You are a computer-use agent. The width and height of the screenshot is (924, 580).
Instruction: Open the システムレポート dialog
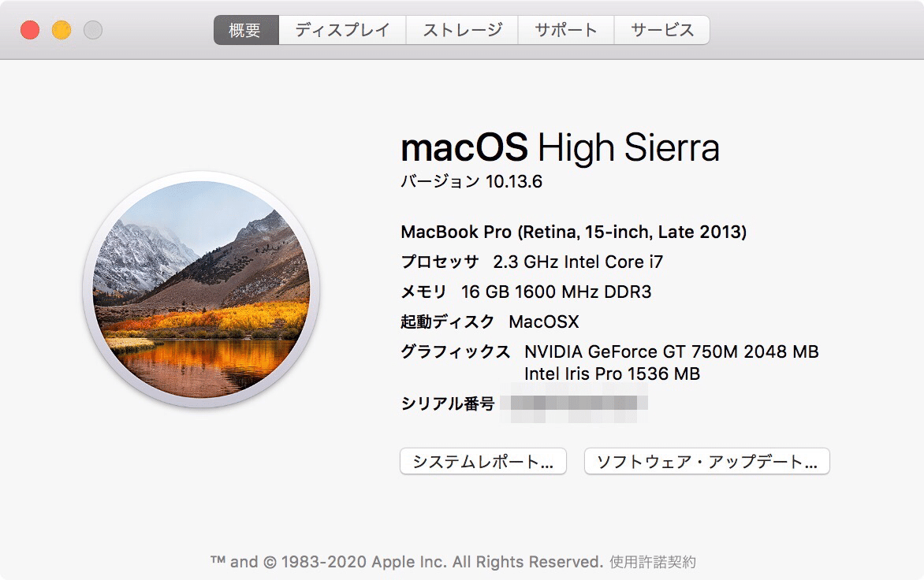click(x=482, y=461)
